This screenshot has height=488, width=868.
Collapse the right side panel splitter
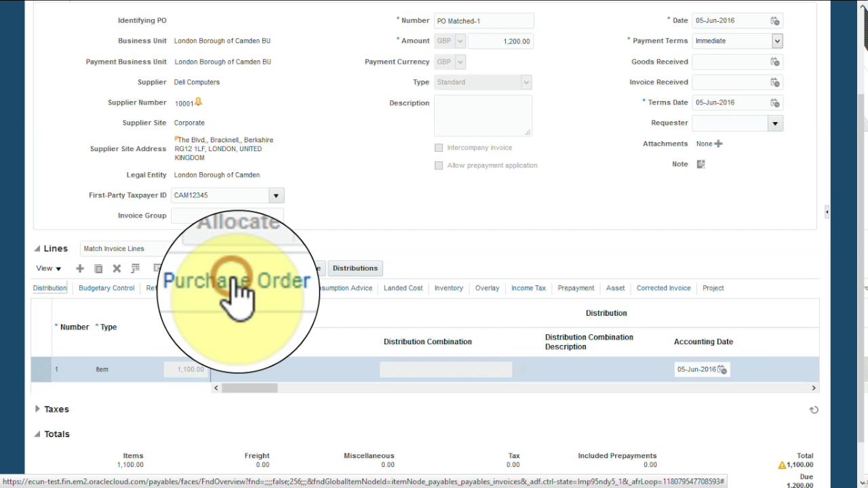click(827, 212)
